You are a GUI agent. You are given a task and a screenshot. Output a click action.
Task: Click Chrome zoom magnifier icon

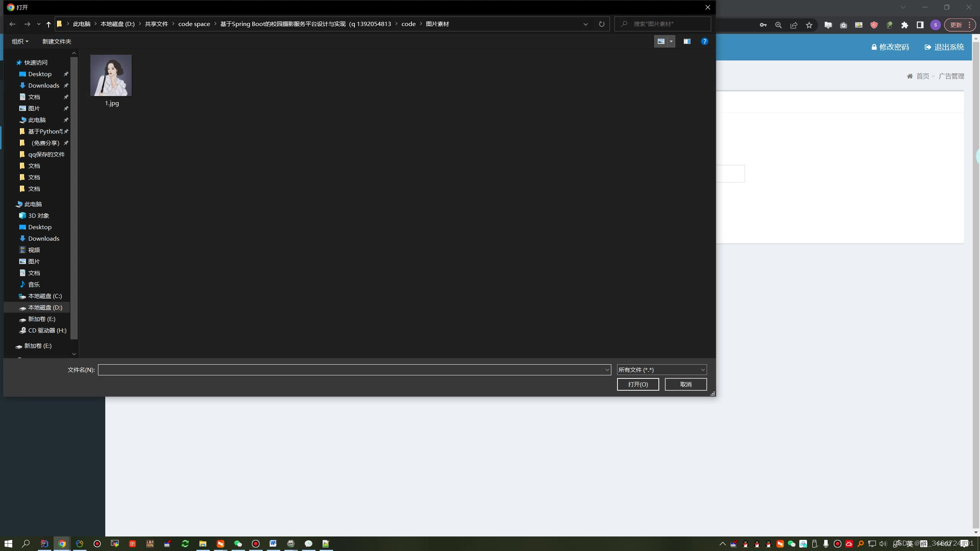778,25
